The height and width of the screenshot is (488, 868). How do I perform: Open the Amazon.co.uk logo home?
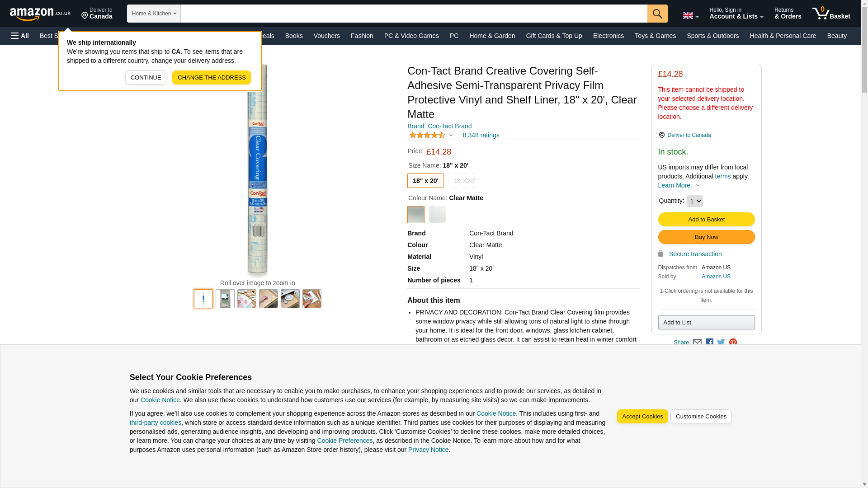(40, 14)
